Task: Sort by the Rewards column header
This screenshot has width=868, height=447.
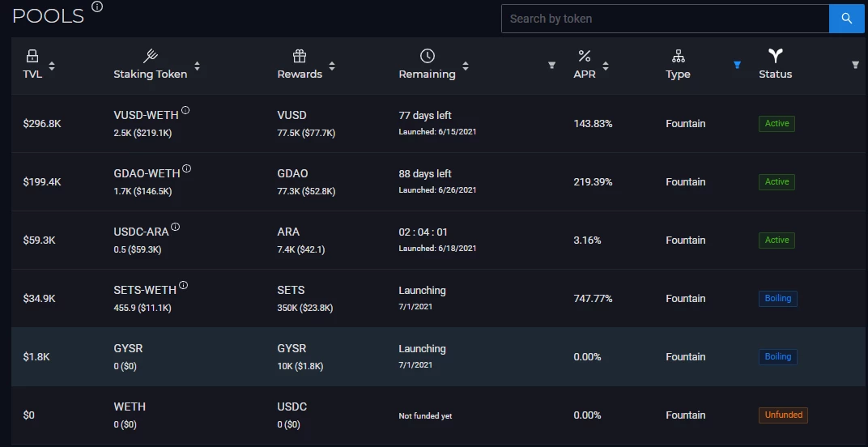Action: 300,74
